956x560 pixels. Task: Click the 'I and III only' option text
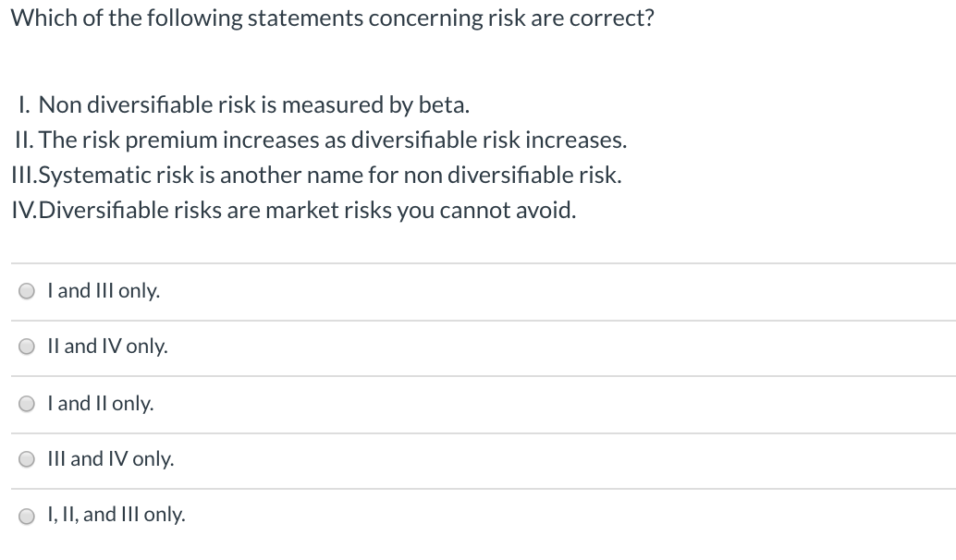[104, 290]
